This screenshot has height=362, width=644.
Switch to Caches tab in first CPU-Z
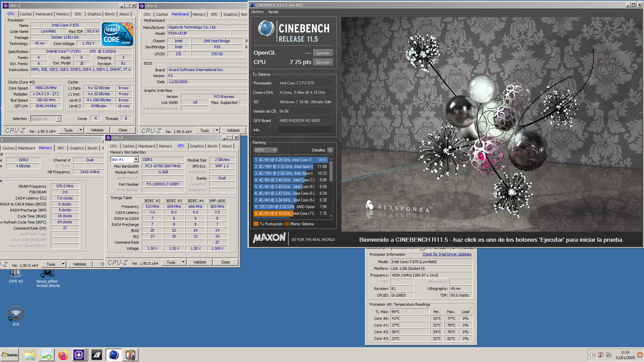pos(25,14)
